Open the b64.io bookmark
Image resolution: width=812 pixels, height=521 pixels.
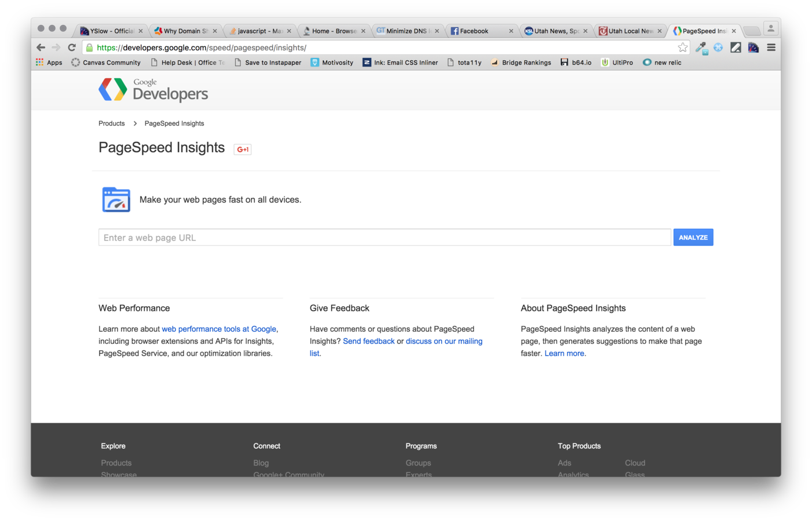pyautogui.click(x=576, y=63)
